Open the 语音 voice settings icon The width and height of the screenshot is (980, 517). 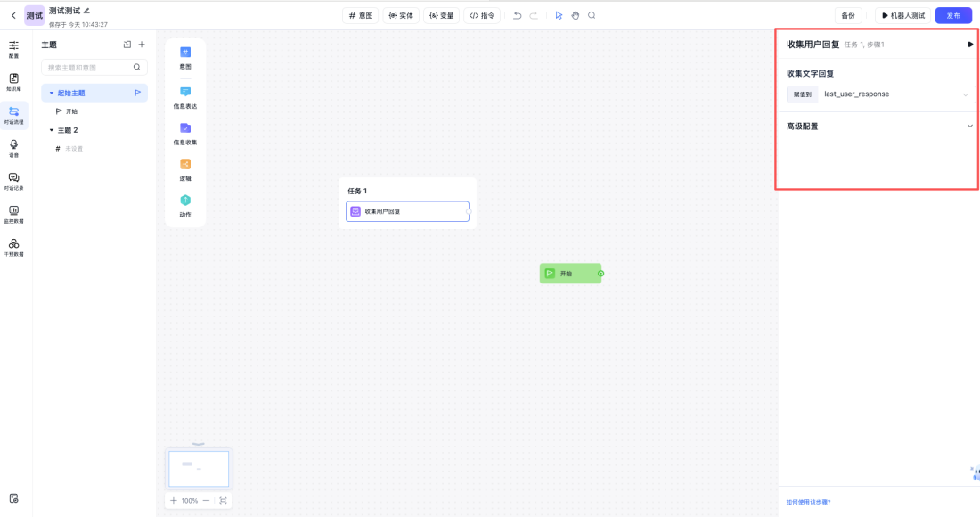(13, 147)
